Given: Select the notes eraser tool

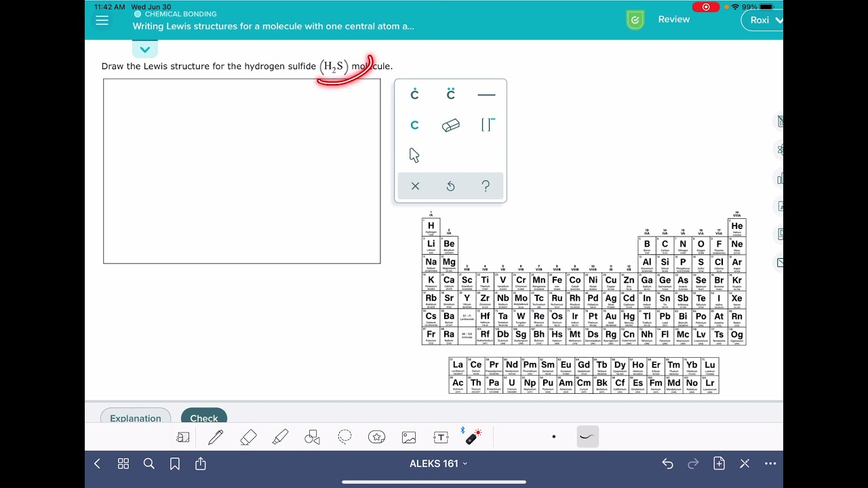Looking at the screenshot, I should point(248,437).
